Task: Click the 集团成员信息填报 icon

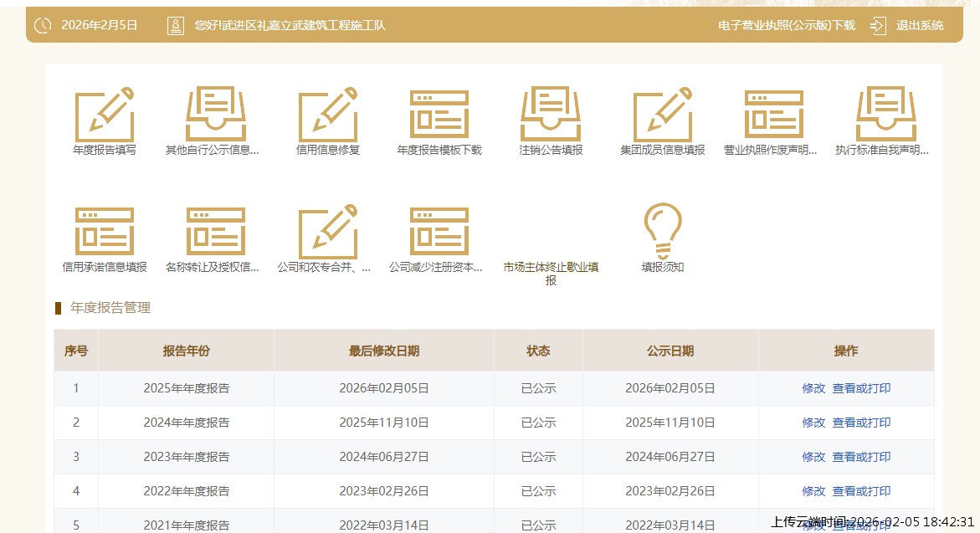Action: [x=662, y=114]
